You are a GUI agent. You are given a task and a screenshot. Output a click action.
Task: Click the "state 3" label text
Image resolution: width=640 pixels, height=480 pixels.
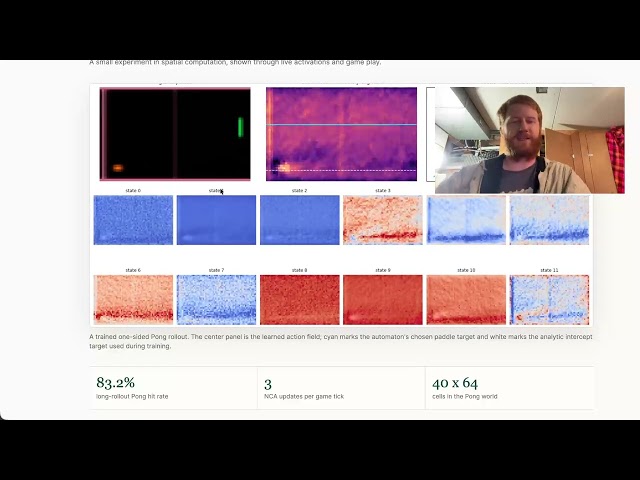pos(383,191)
